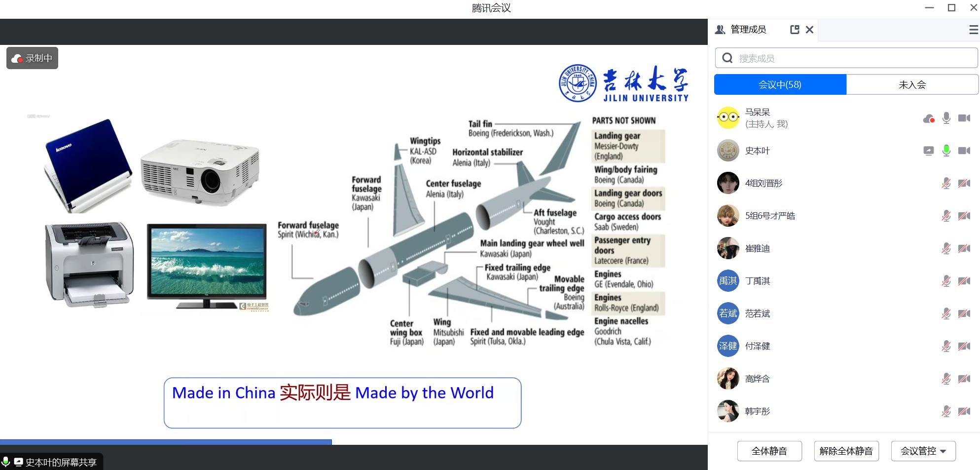980x470 pixels.
Task: Click 范若斌's blue 若斌 avatar
Action: click(728, 313)
